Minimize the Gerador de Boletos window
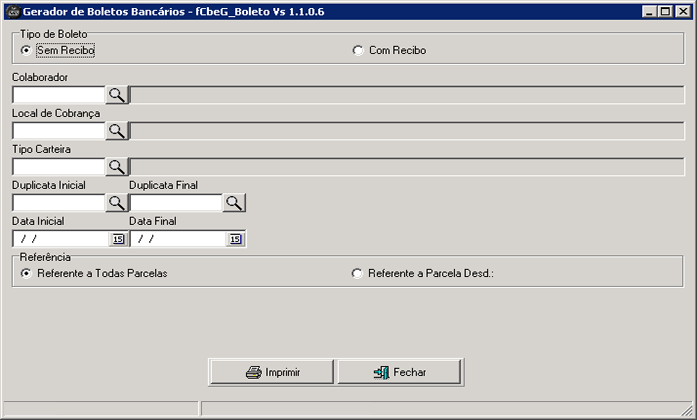Image resolution: width=697 pixels, height=420 pixels. pyautogui.click(x=649, y=12)
